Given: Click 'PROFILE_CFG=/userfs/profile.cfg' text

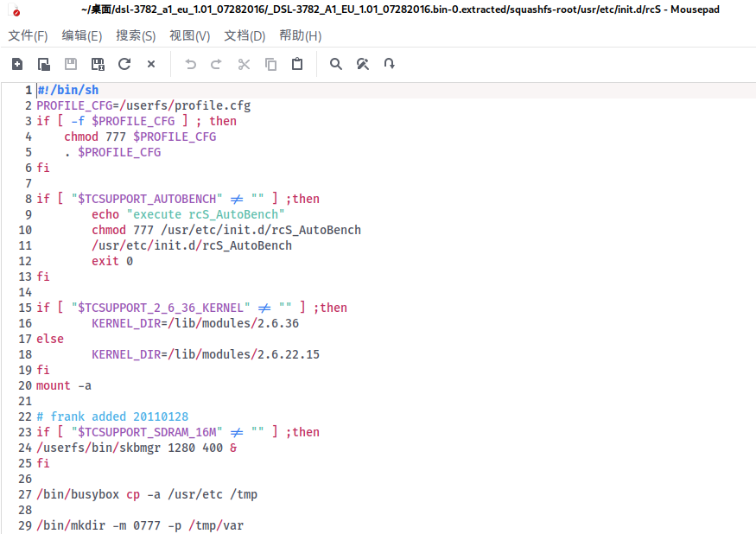Looking at the screenshot, I should [x=143, y=105].
